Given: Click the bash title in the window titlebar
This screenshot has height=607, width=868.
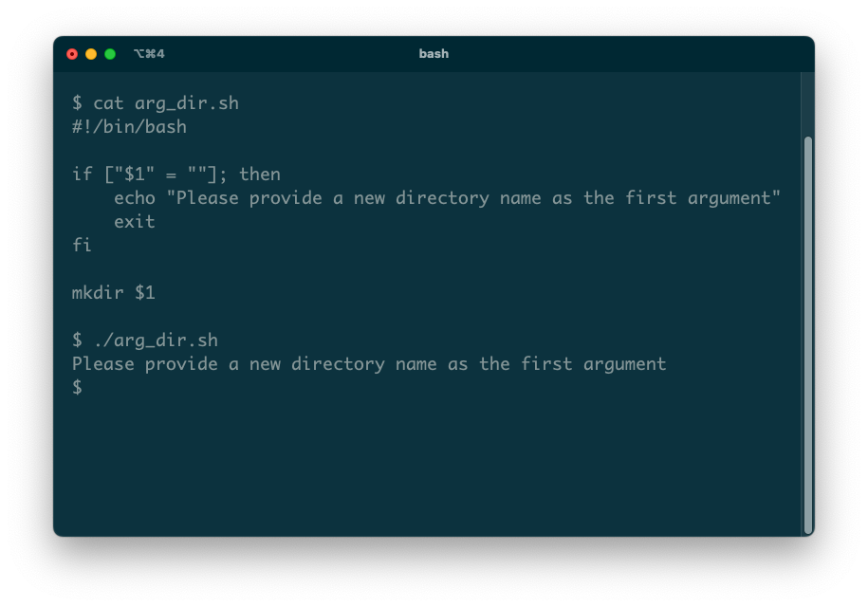Looking at the screenshot, I should [434, 54].
